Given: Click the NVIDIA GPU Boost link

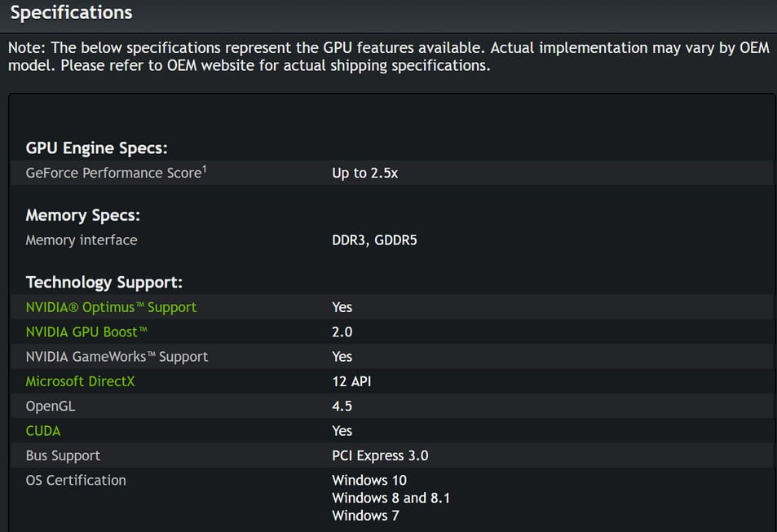Looking at the screenshot, I should click(86, 332).
